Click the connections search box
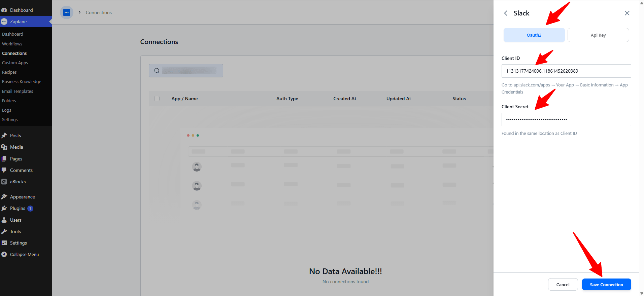This screenshot has height=296, width=644. tap(186, 71)
